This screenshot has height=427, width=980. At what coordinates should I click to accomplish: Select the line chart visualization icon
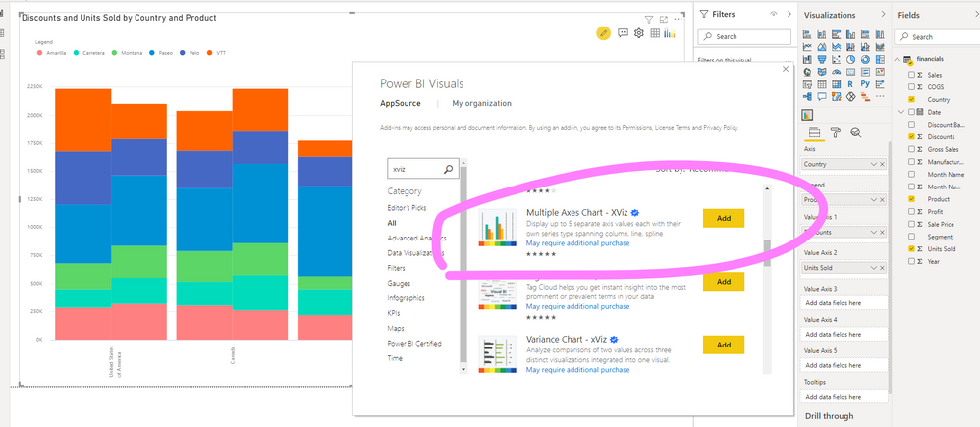(x=807, y=47)
